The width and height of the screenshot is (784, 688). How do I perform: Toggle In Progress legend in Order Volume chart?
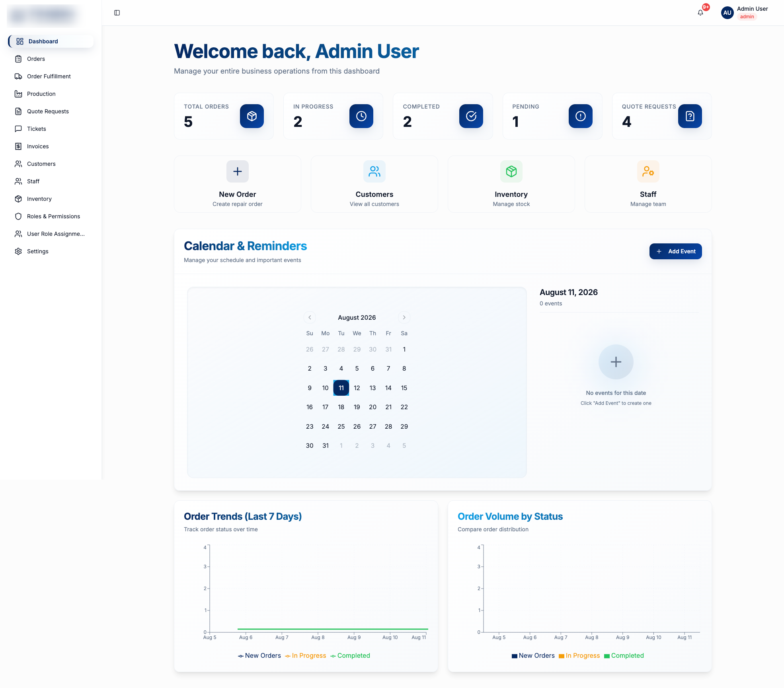[579, 655]
